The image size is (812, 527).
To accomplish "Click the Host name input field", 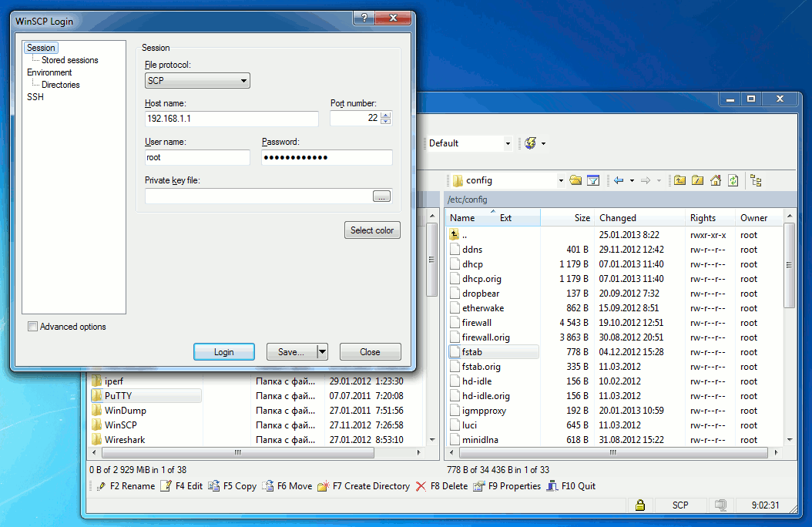I will tap(231, 119).
